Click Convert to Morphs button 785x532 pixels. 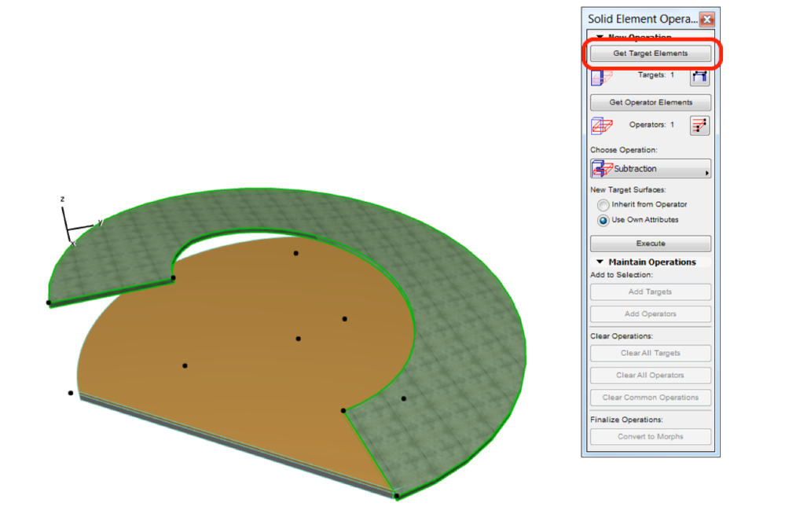click(x=651, y=437)
